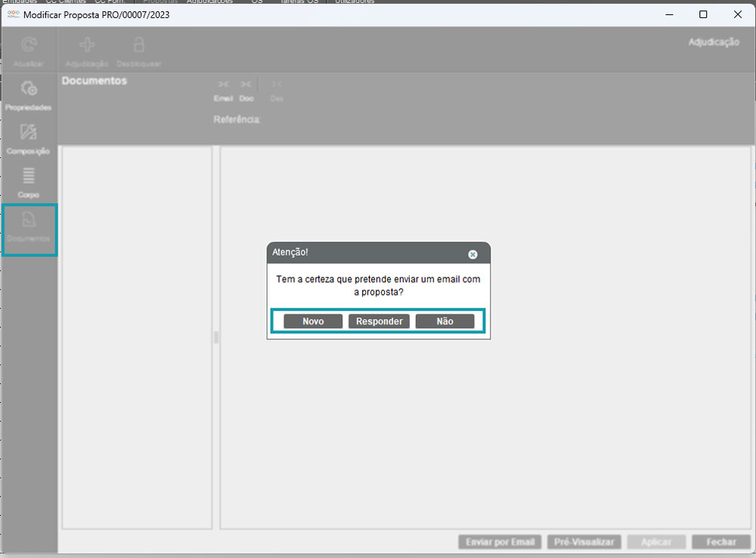Click the Des icon in Documentos toolbar

(277, 85)
